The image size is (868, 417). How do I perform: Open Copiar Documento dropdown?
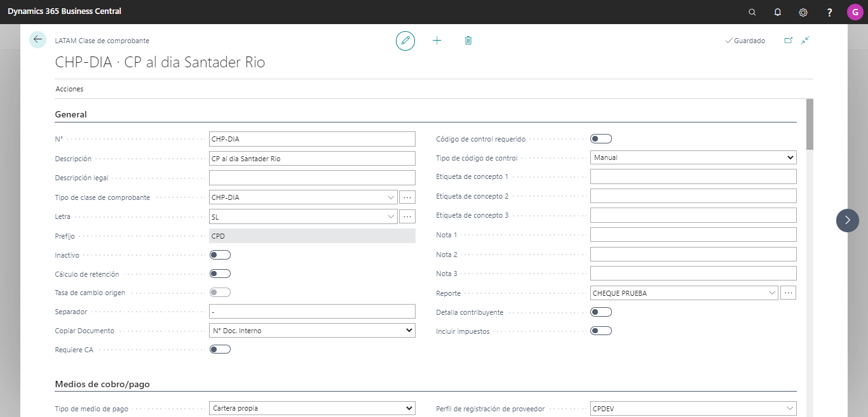pos(312,331)
